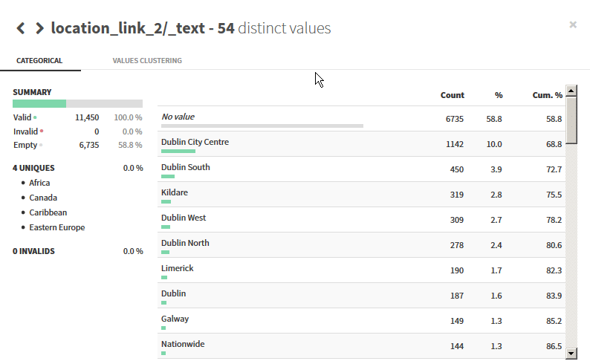This screenshot has width=590, height=364.
Task: Click the Eastern Europe unique value
Action: coord(56,227)
